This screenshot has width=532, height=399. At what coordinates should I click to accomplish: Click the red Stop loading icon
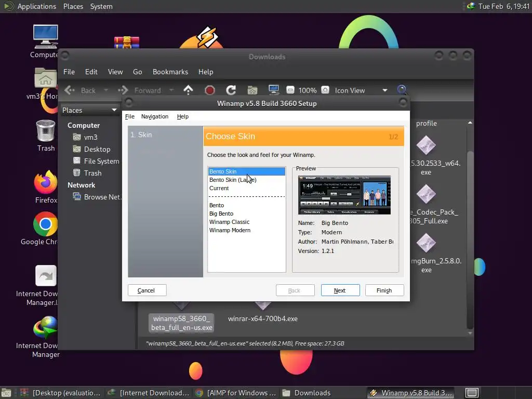[210, 90]
